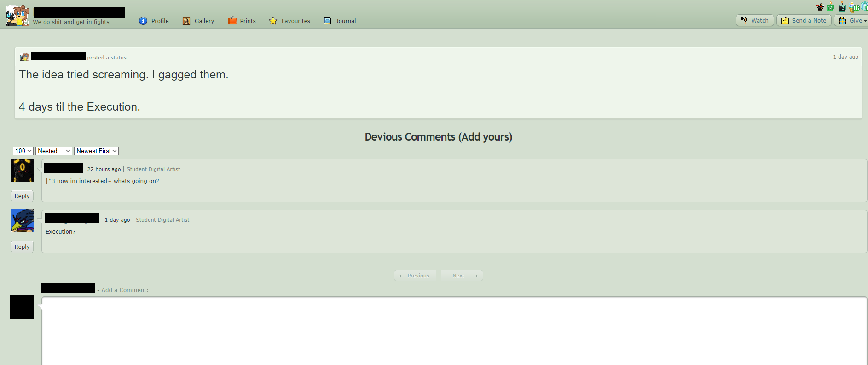
Task: Click the profile header avatar image
Action: coord(17,15)
